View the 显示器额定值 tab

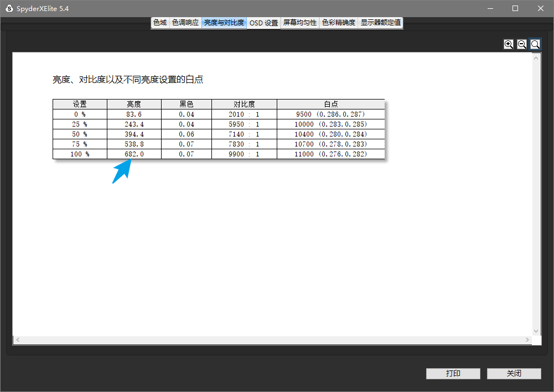pyautogui.click(x=381, y=23)
